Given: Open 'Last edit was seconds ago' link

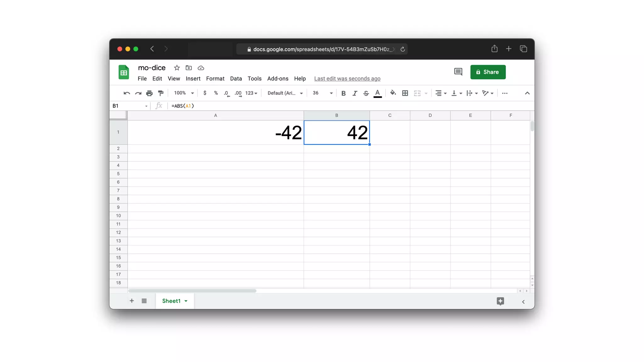Looking at the screenshot, I should click(347, 79).
